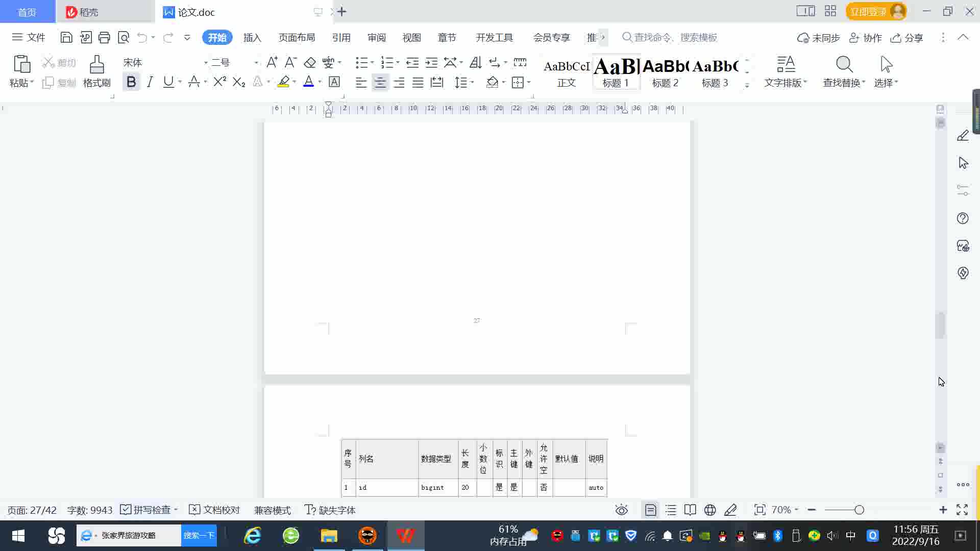The height and width of the screenshot is (551, 980).
Task: Click the eye protection mode icon
Action: click(621, 510)
